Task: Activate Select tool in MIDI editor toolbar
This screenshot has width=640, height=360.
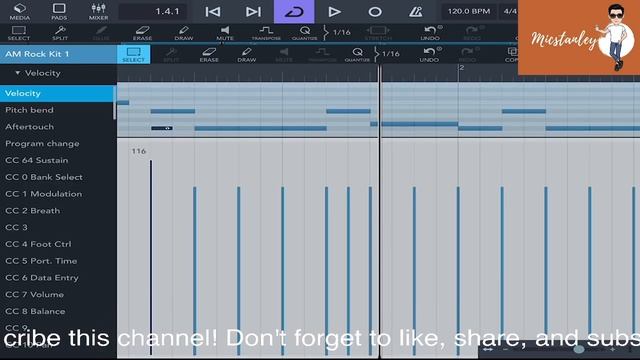Action: pos(133,54)
